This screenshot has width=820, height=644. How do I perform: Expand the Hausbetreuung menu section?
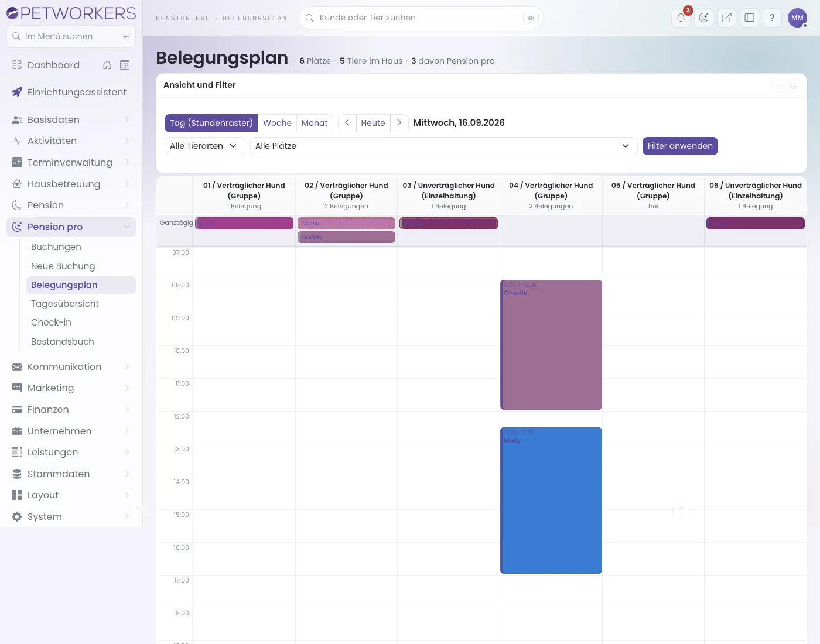pos(71,184)
